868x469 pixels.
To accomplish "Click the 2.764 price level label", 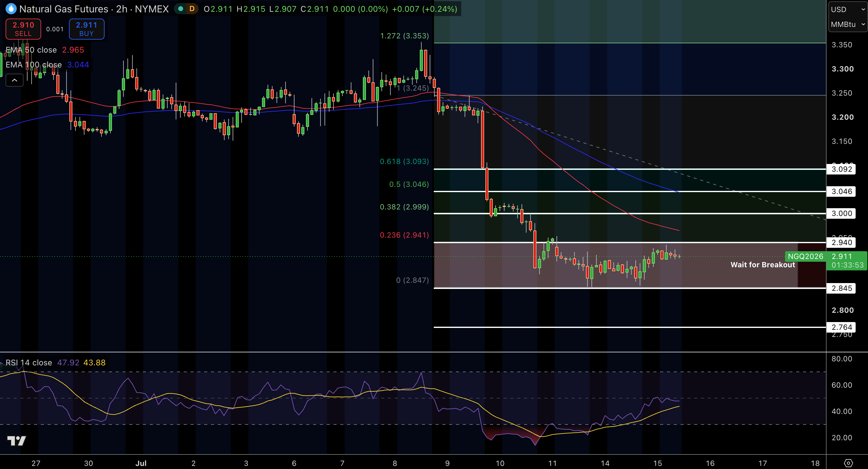I will 841,327.
